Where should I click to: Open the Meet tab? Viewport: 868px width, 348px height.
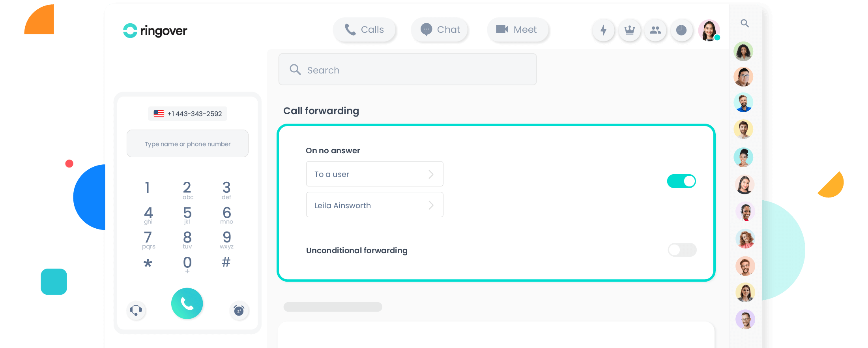point(517,30)
